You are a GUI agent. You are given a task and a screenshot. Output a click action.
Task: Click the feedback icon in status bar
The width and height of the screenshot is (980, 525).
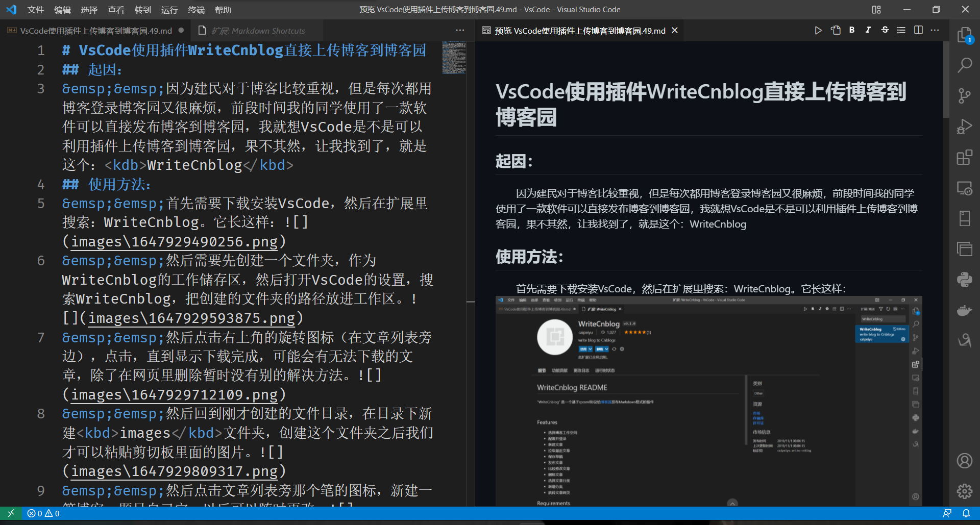click(x=947, y=513)
